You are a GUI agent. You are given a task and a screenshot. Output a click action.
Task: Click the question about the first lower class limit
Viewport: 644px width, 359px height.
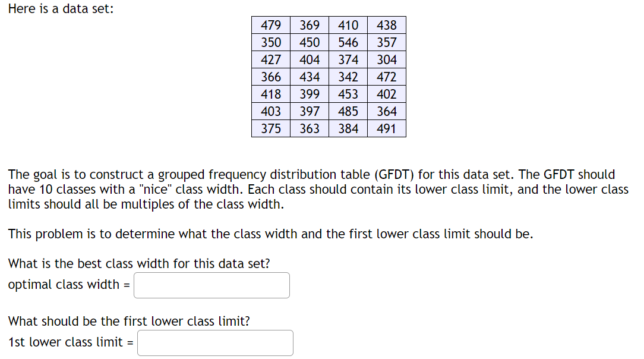click(x=128, y=321)
